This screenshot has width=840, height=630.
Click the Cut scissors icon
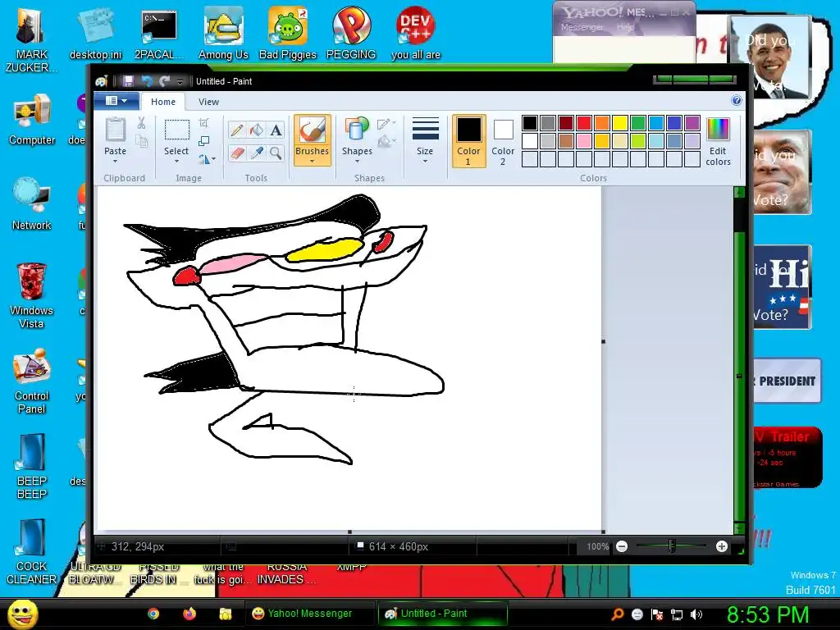pos(141,123)
